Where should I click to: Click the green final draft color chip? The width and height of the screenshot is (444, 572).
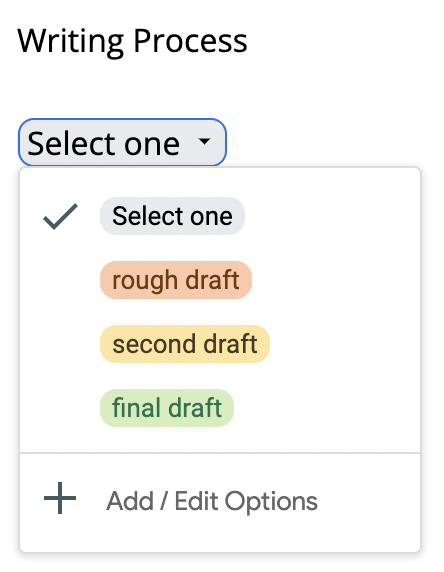pyautogui.click(x=167, y=408)
